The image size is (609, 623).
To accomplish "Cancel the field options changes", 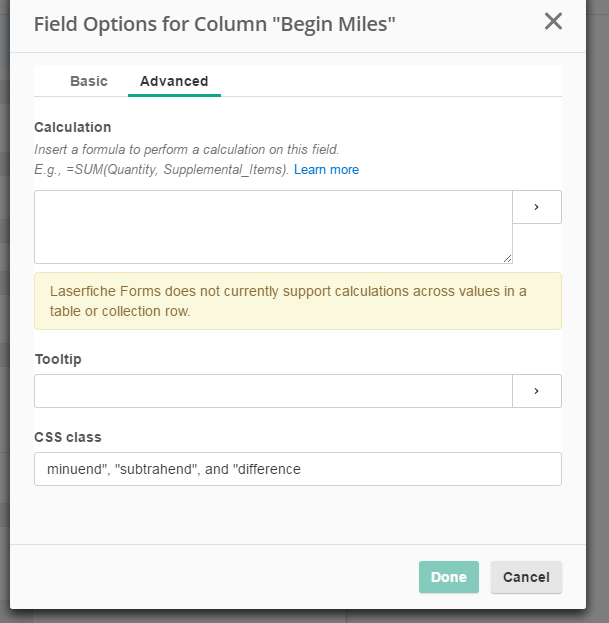I will (x=526, y=577).
